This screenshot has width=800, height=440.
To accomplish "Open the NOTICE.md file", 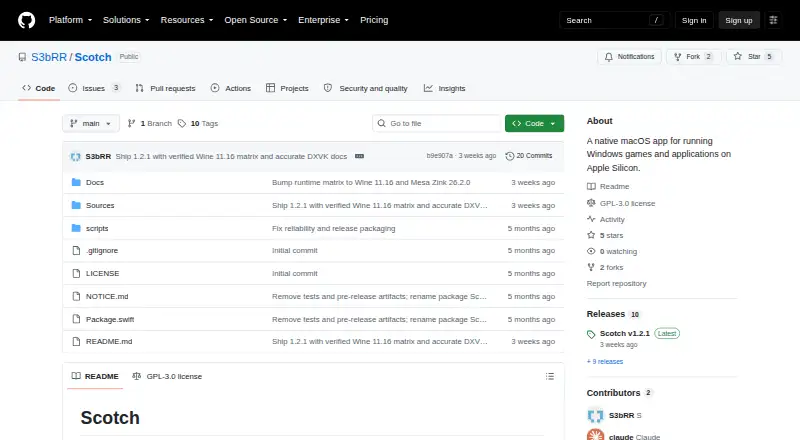I will click(x=107, y=297).
